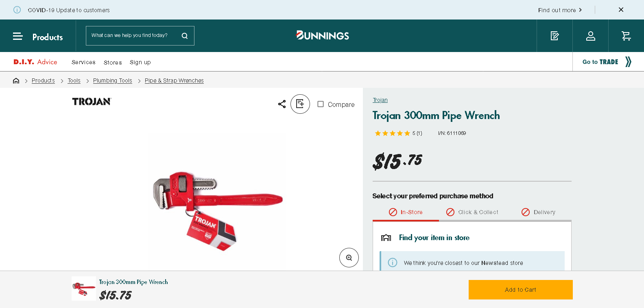Image resolution: width=644 pixels, height=308 pixels.
Task: Open the Plumbing Tools breadcrumb link
Action: [112, 80]
